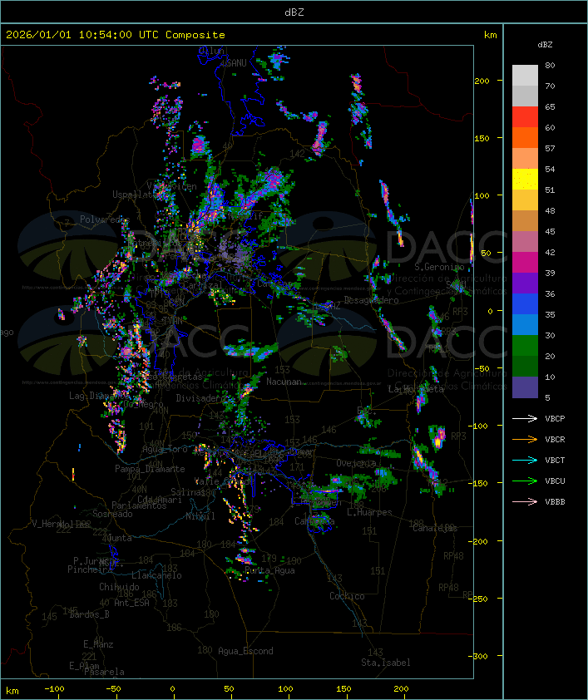
Task: Click the 80 value on dBZ scale
Action: click(550, 65)
